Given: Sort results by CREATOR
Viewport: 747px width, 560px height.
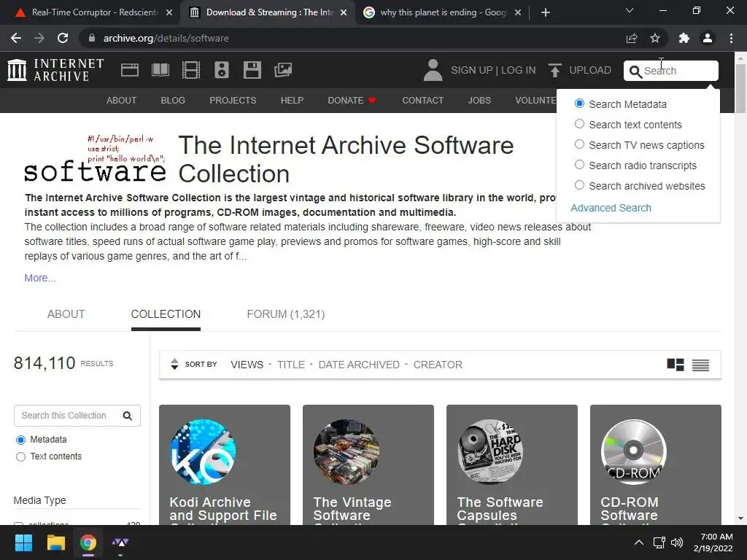Looking at the screenshot, I should pyautogui.click(x=438, y=365).
